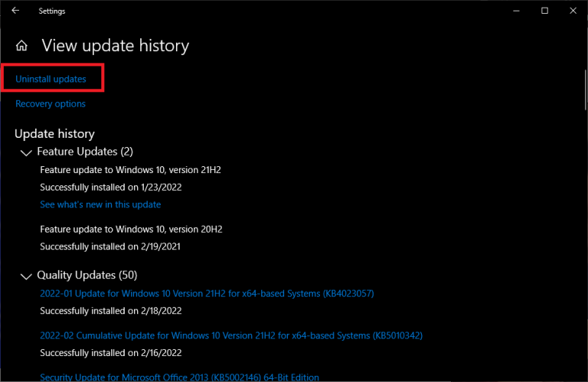The height and width of the screenshot is (382, 588).
Task: Collapse the Quality Updates chevron
Action: tap(26, 276)
